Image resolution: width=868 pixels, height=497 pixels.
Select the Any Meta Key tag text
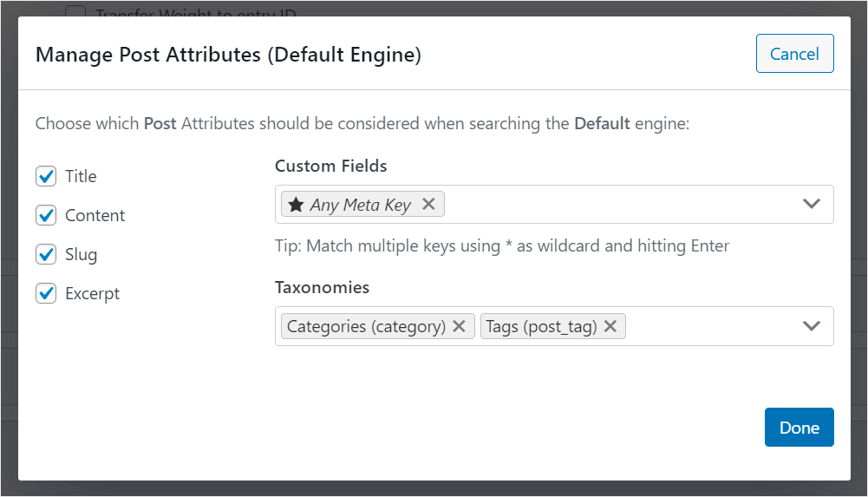361,205
